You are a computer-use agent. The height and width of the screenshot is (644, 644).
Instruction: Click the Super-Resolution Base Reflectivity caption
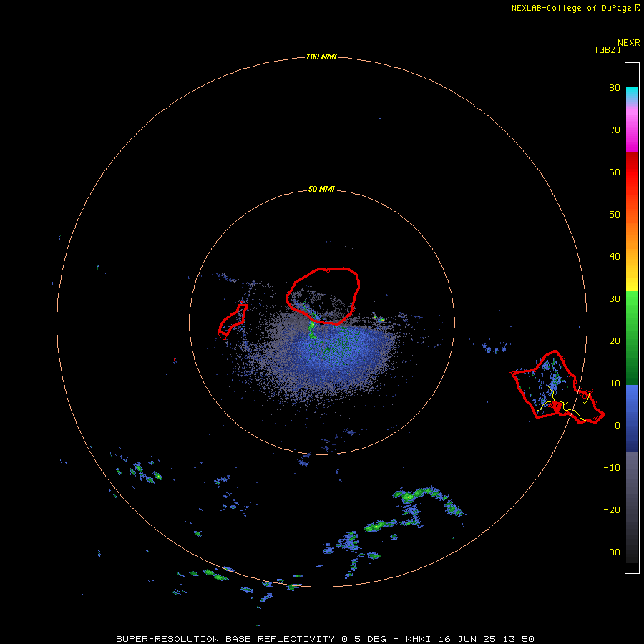pos(325,639)
